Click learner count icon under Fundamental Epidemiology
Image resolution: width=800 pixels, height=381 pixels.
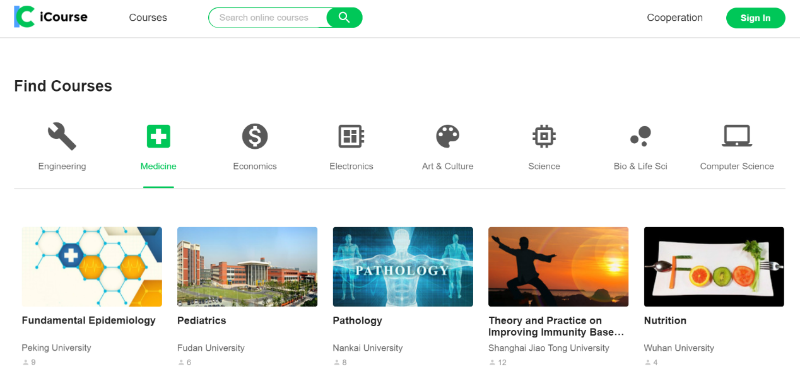(x=26, y=363)
